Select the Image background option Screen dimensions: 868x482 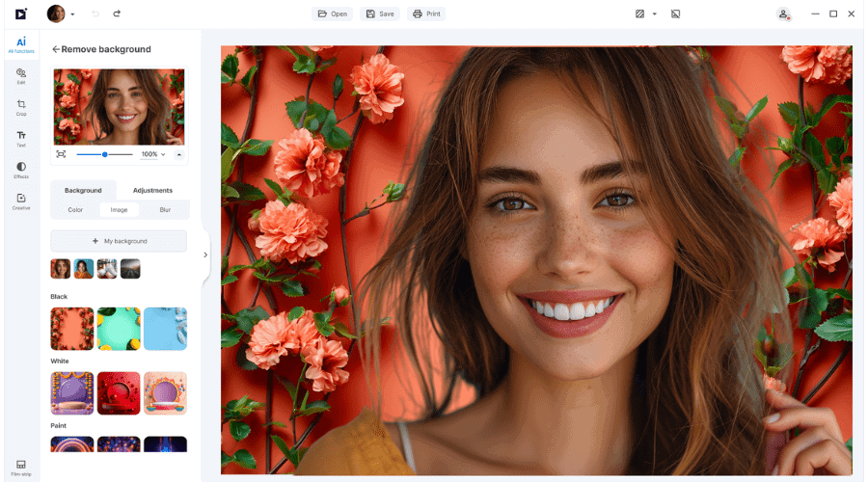coord(119,210)
